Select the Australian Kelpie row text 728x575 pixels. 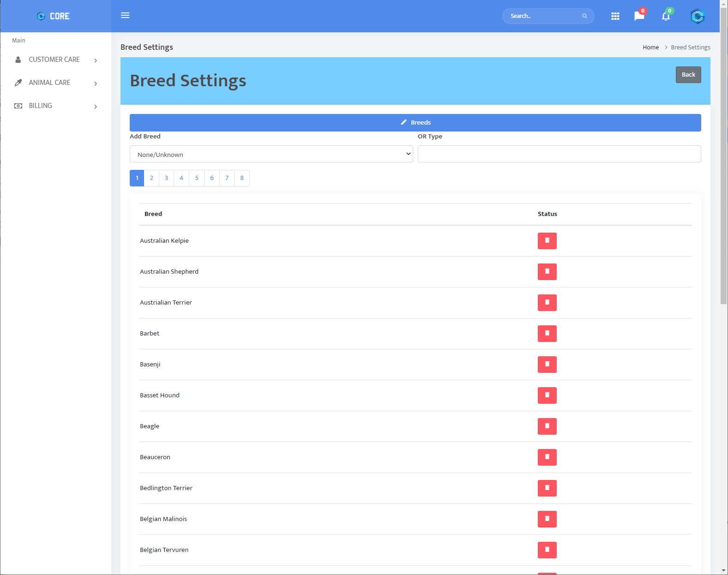tap(164, 241)
